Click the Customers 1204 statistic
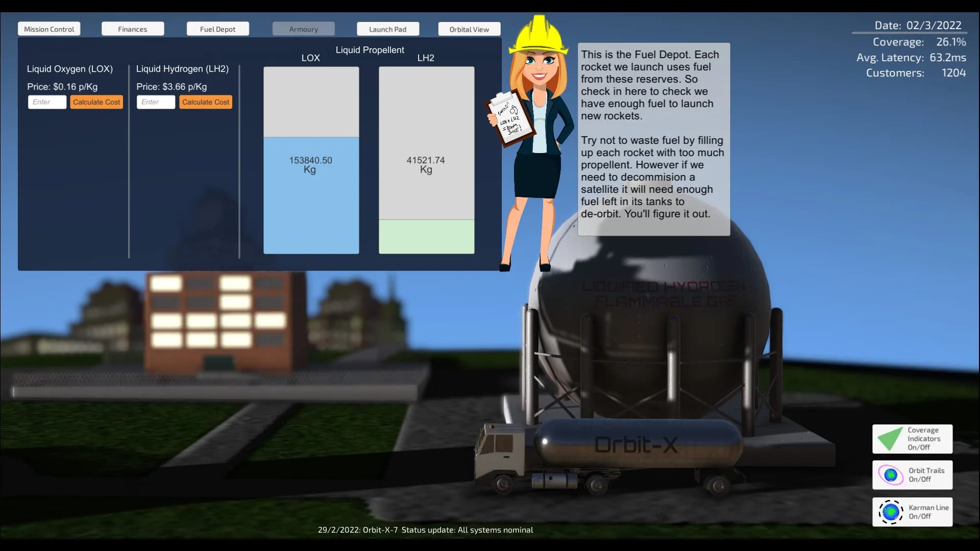The image size is (980, 551). click(916, 73)
